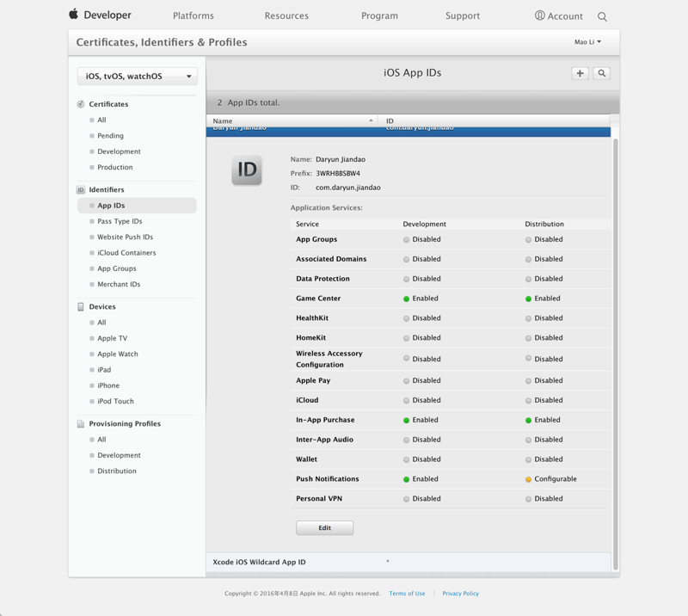Open Terms of Use link

point(407,593)
